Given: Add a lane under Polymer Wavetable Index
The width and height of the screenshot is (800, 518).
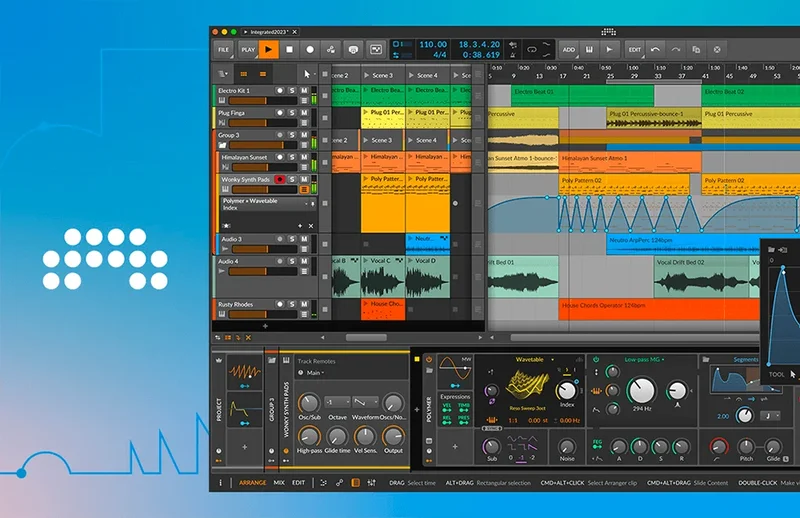Looking at the screenshot, I should pos(300,226).
